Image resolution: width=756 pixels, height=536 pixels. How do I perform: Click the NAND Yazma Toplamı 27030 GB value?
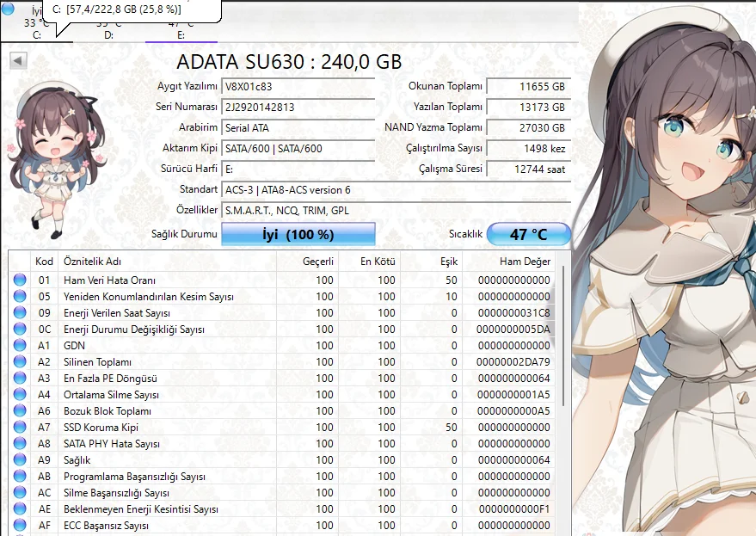click(x=528, y=128)
